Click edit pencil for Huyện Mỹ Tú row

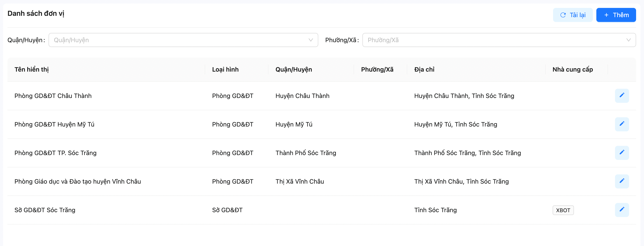(x=622, y=124)
